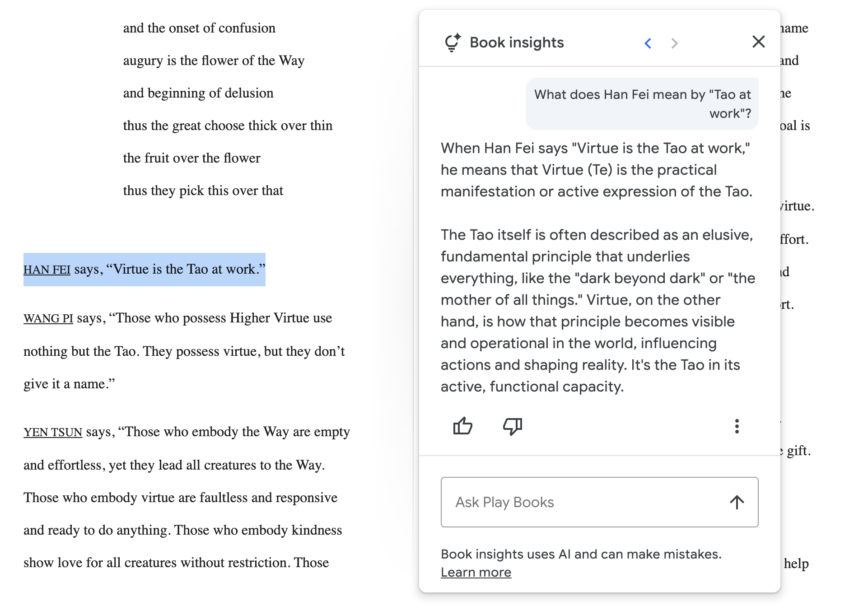Click the Book insights lightbulb icon
868x615 pixels.
click(453, 42)
